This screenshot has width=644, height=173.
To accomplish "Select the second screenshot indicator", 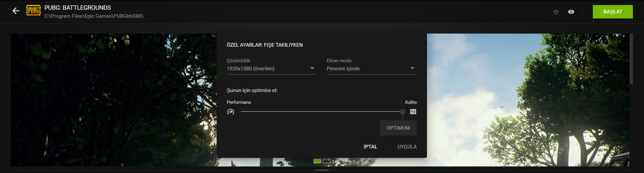I will 326,161.
